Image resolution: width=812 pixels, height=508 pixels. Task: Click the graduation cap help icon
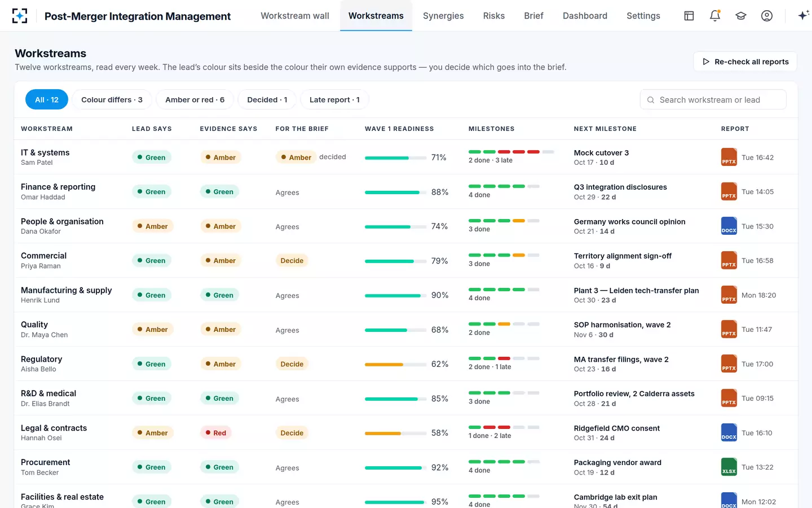[741, 16]
